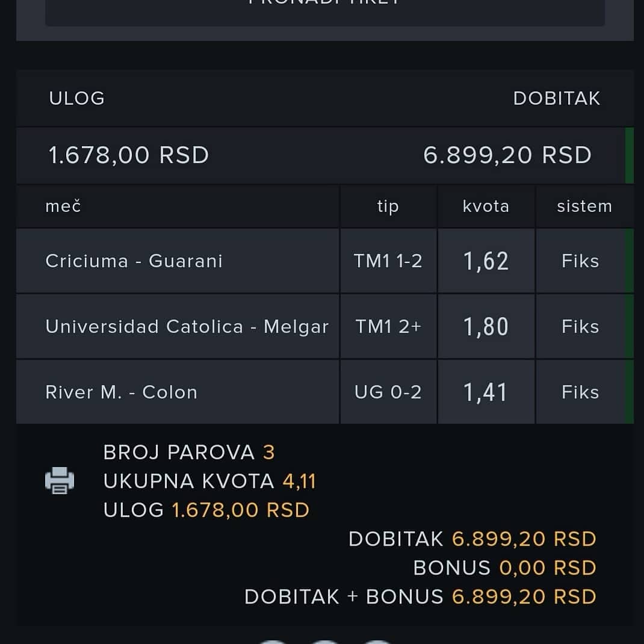Click the tip column header

389,206
